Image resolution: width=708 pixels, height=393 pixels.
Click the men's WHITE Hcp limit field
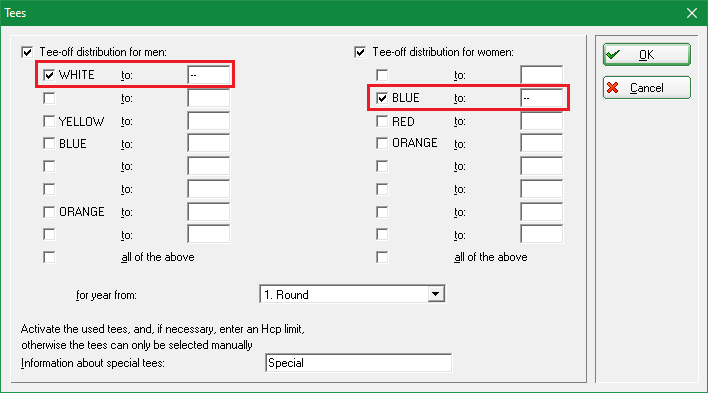click(209, 75)
